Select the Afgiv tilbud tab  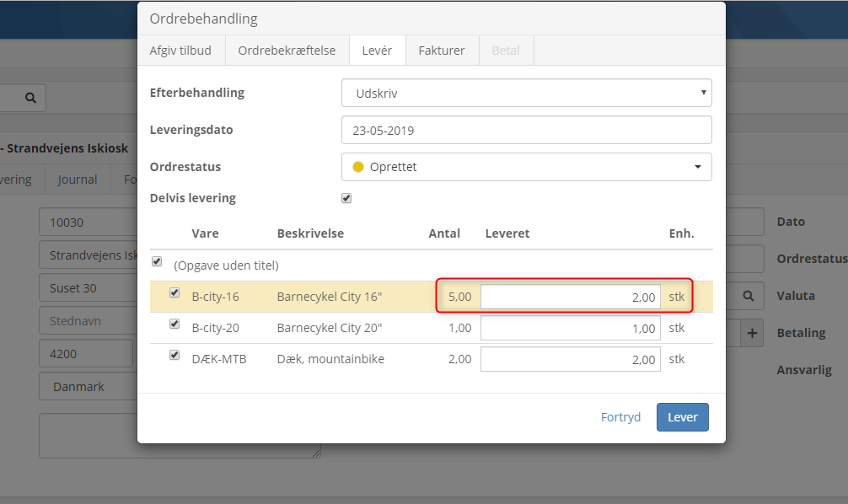click(x=180, y=51)
